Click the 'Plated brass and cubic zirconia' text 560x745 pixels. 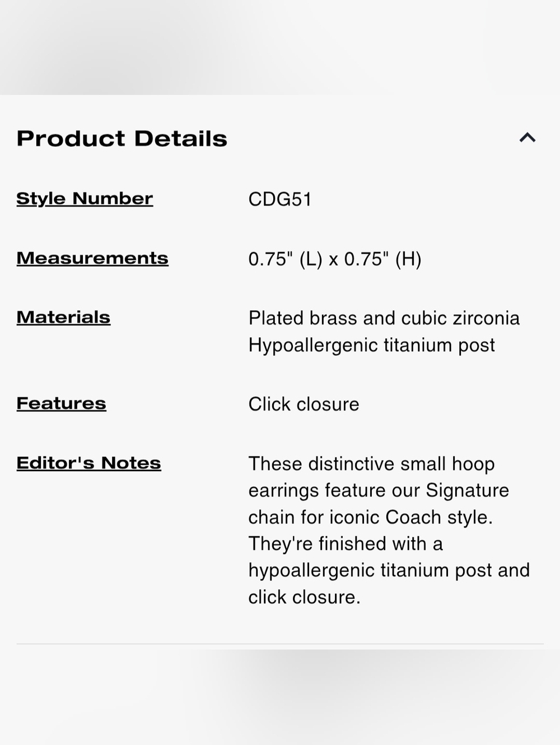click(384, 318)
